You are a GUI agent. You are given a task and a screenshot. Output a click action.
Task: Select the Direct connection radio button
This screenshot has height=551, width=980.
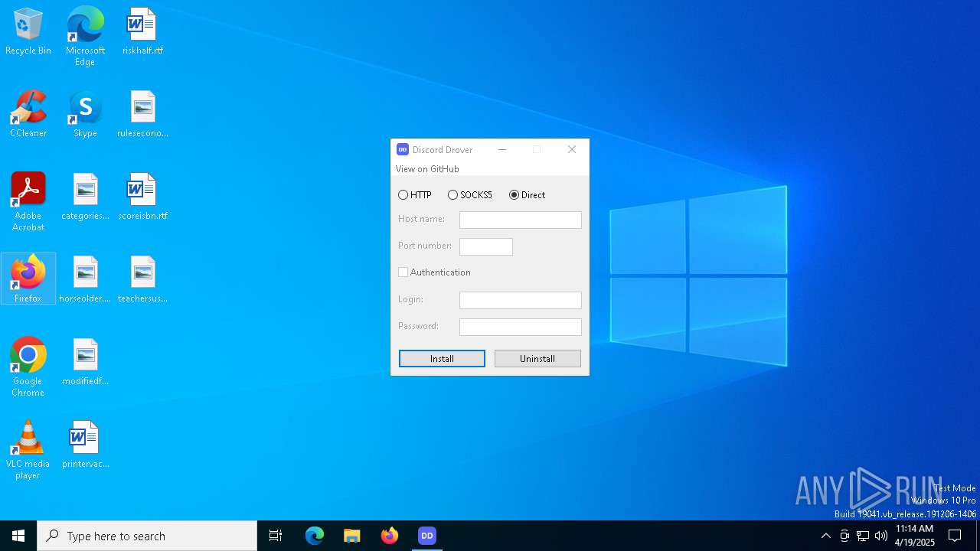click(x=528, y=195)
